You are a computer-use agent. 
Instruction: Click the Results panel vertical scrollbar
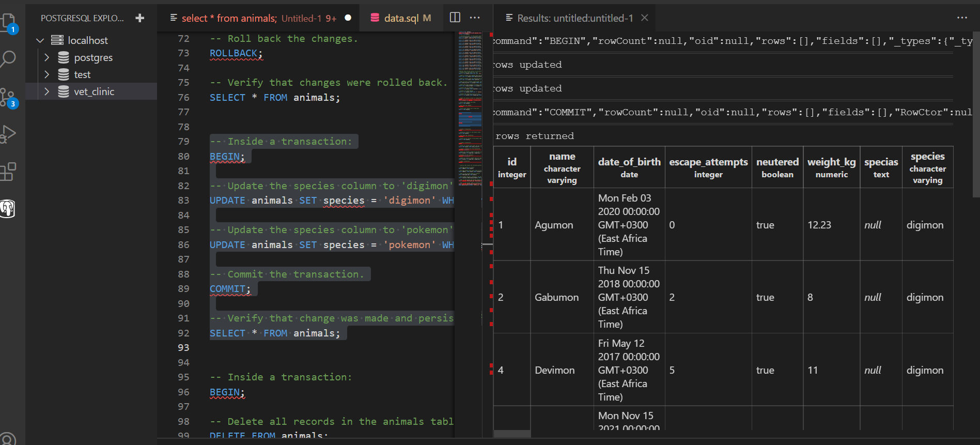(976, 114)
